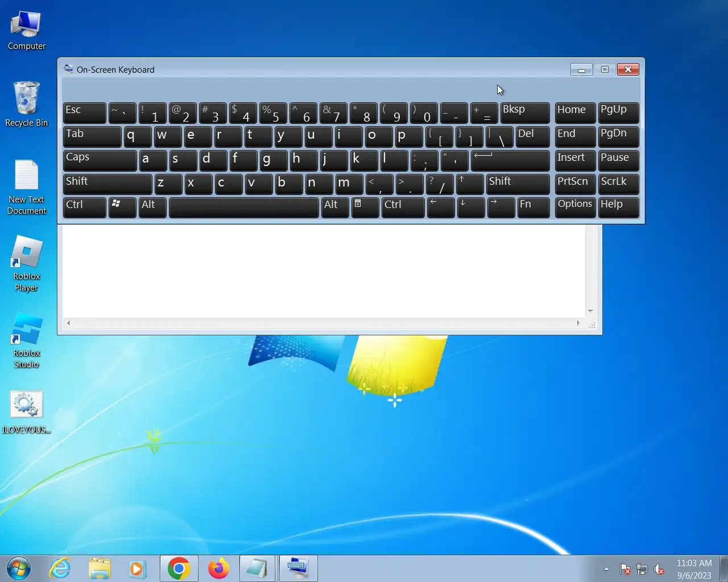Open Windows Explorer folder in taskbar
This screenshot has height=582, width=728.
point(100,568)
